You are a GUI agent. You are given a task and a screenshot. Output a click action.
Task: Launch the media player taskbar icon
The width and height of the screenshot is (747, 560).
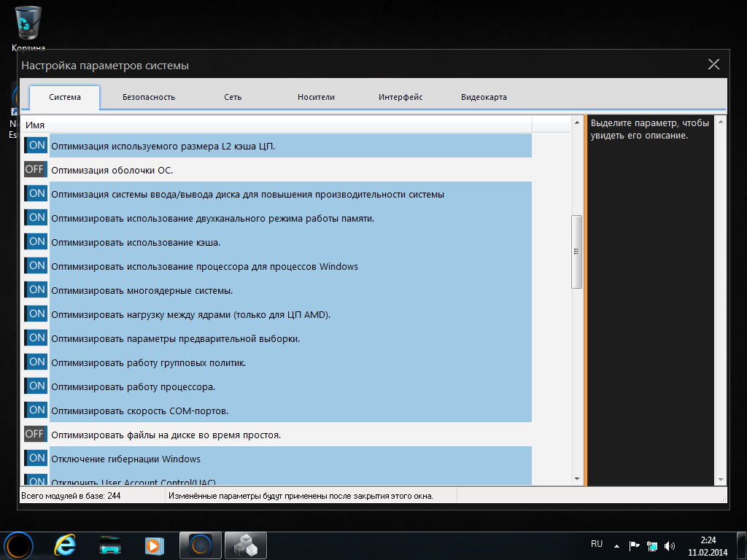point(154,545)
